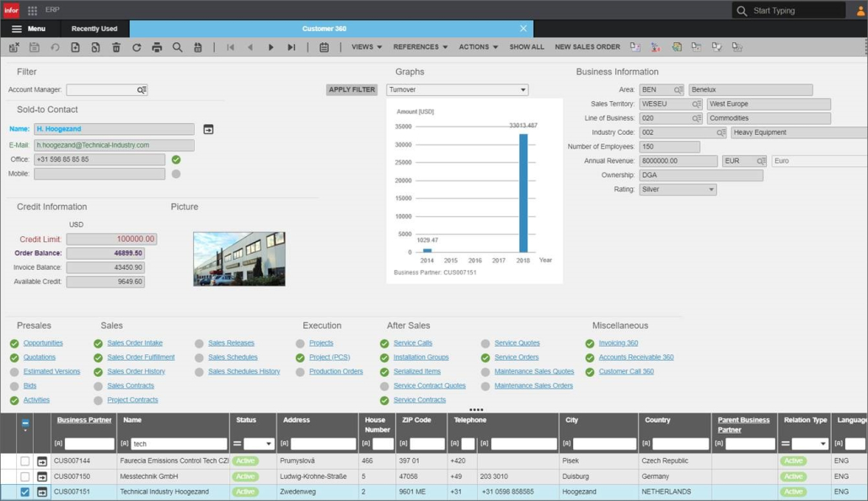The height and width of the screenshot is (501, 868).
Task: Open the Maintenance Sales Orders link
Action: point(533,385)
